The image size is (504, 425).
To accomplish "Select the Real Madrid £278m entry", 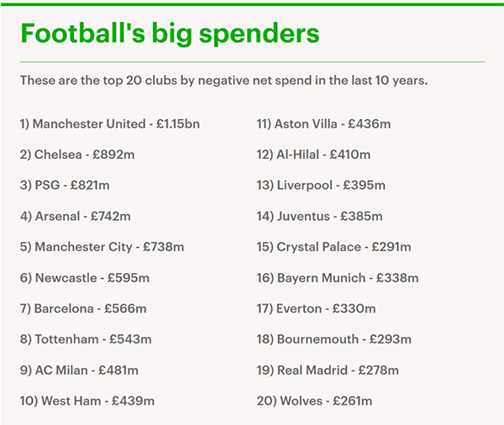I will (x=328, y=370).
